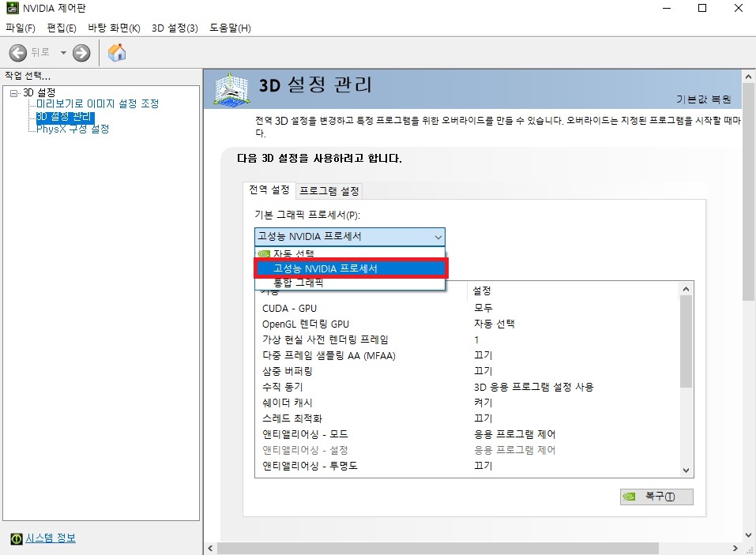
Task: Click the 복구(T) button
Action: point(656,497)
